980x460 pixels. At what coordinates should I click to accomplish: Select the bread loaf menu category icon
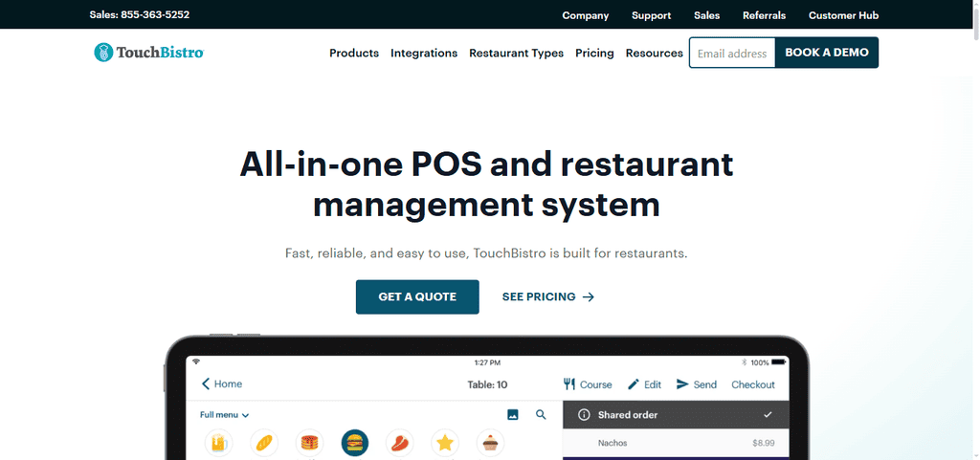click(x=264, y=443)
